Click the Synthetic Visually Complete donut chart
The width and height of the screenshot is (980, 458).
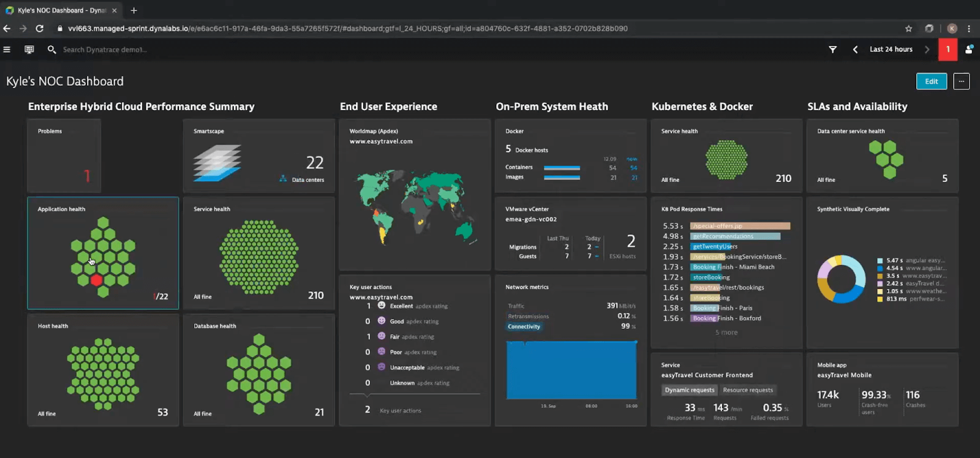click(x=841, y=279)
